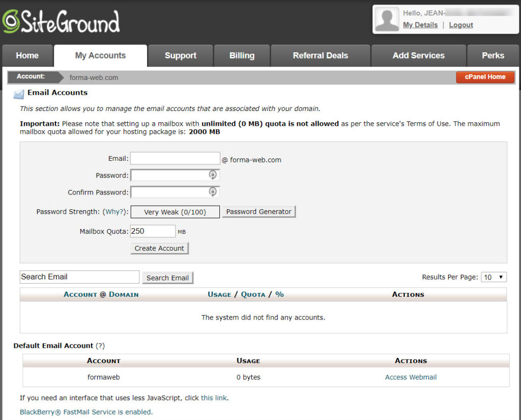521x420 pixels.
Task: Click 'The system did not find any accounts.' message
Action: [x=263, y=318]
